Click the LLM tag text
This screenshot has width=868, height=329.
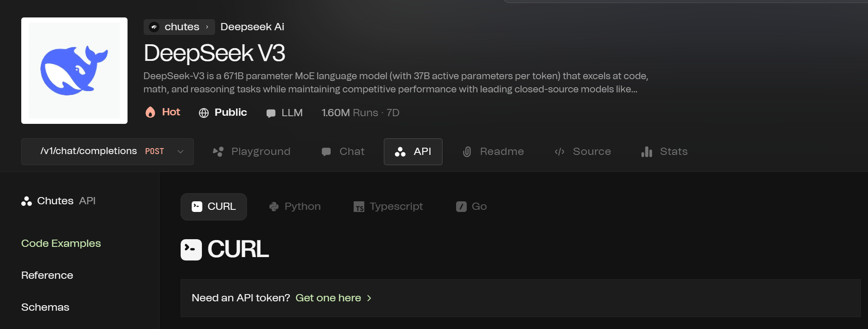(x=292, y=113)
